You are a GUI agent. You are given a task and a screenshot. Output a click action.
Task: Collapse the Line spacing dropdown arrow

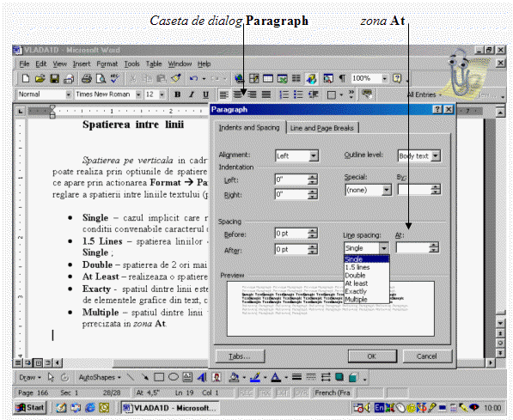point(384,248)
